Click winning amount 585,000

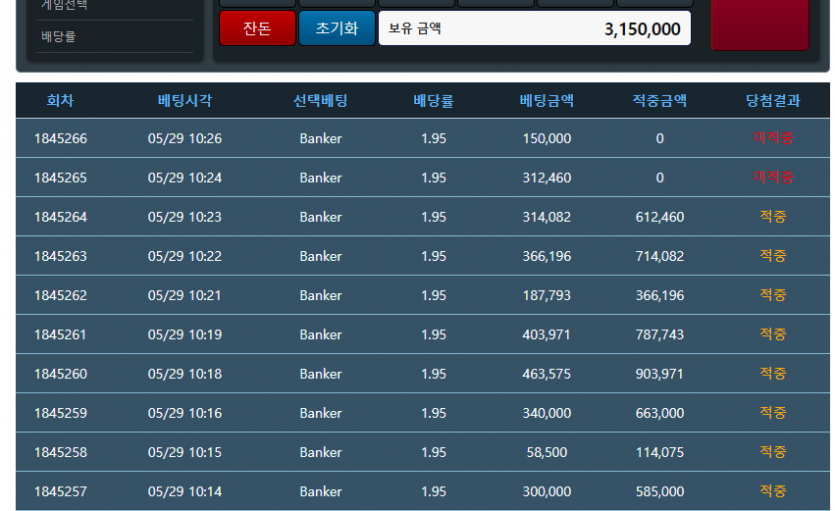(660, 492)
